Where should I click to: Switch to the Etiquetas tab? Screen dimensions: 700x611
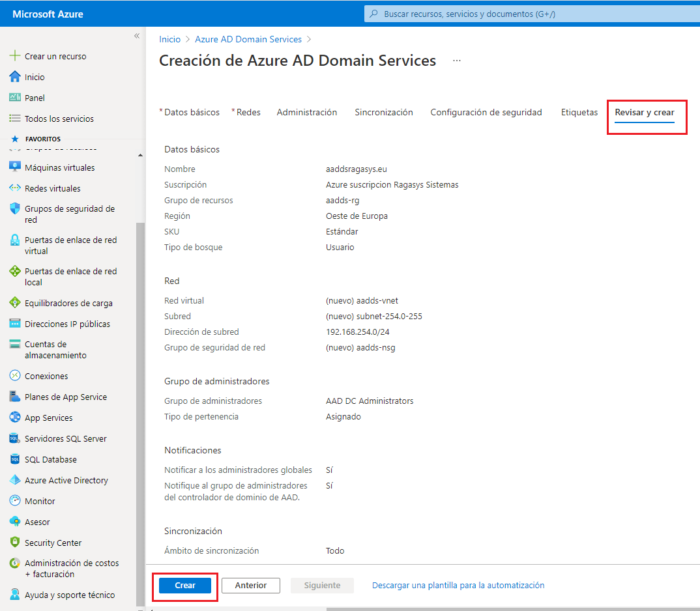(579, 112)
